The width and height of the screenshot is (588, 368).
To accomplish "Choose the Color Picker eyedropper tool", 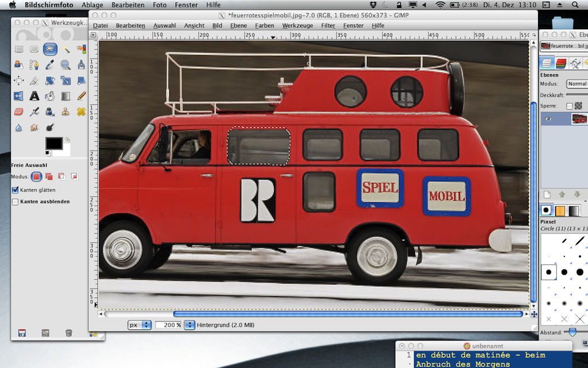I will point(50,65).
